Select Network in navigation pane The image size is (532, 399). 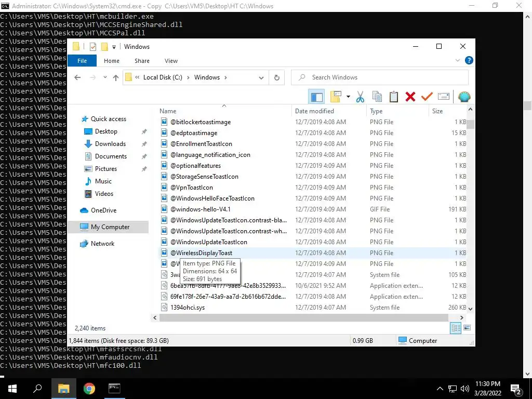tap(102, 244)
